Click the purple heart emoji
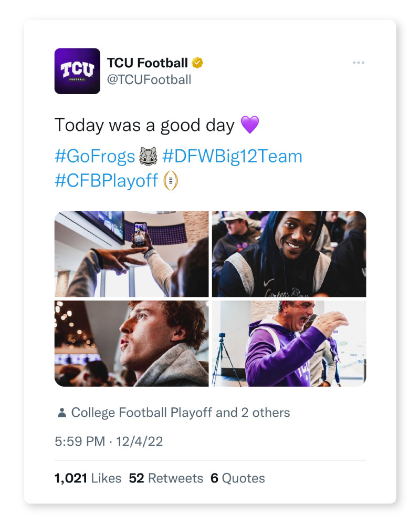Screen dimensions: 420x524 (250, 125)
